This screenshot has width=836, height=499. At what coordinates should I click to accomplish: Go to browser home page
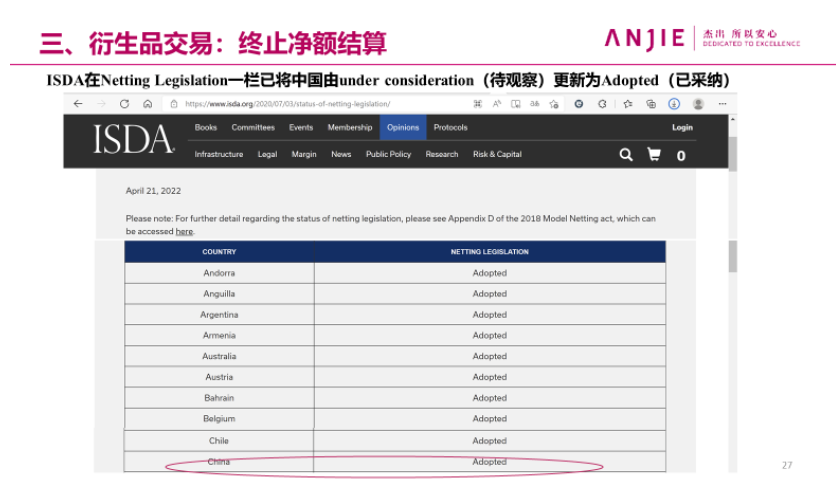point(147,104)
